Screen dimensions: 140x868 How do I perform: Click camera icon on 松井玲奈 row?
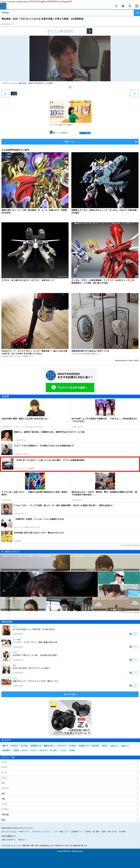(x=131, y=659)
